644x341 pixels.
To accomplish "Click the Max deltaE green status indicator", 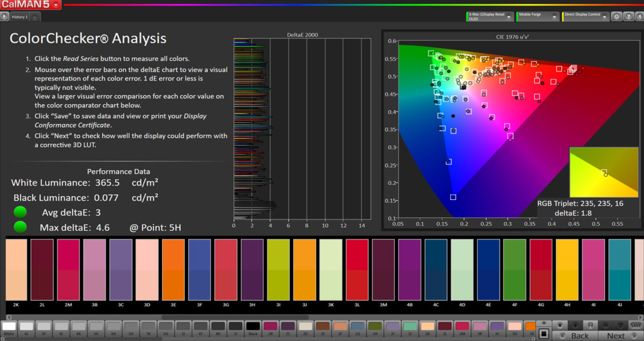I will pyautogui.click(x=20, y=227).
